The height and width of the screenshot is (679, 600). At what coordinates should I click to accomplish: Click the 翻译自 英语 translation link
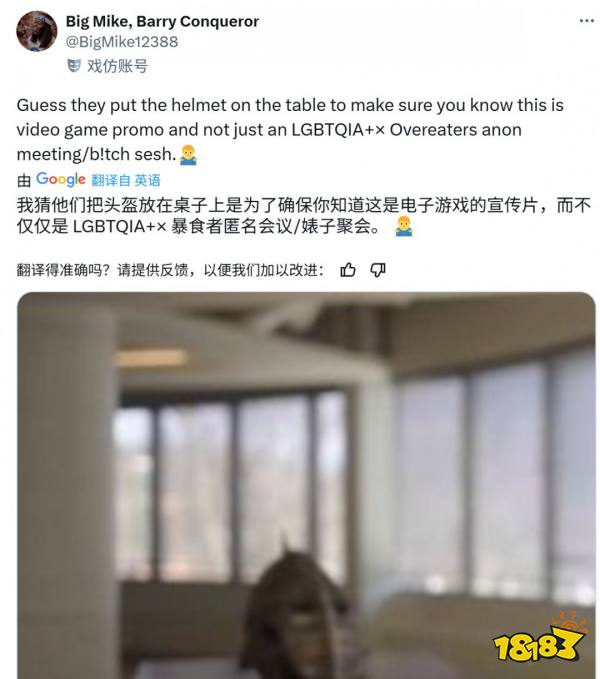click(126, 180)
